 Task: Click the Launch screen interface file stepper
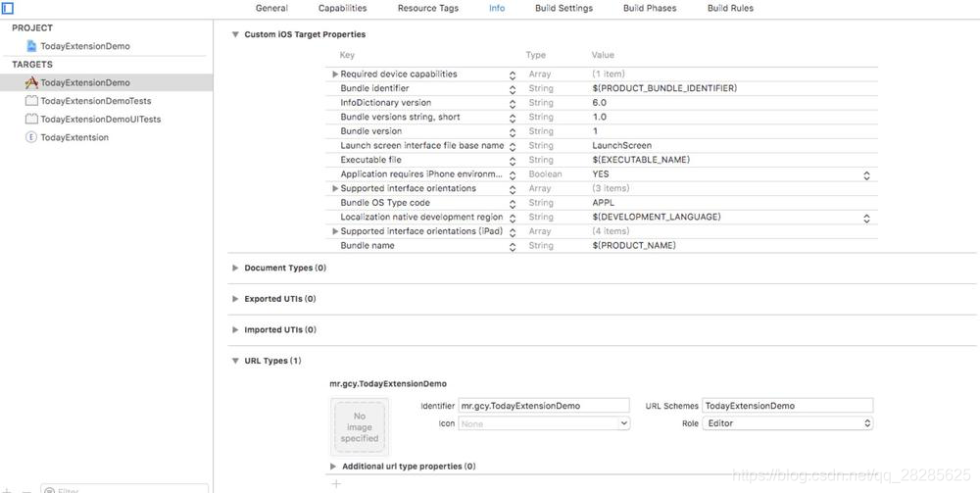click(512, 146)
